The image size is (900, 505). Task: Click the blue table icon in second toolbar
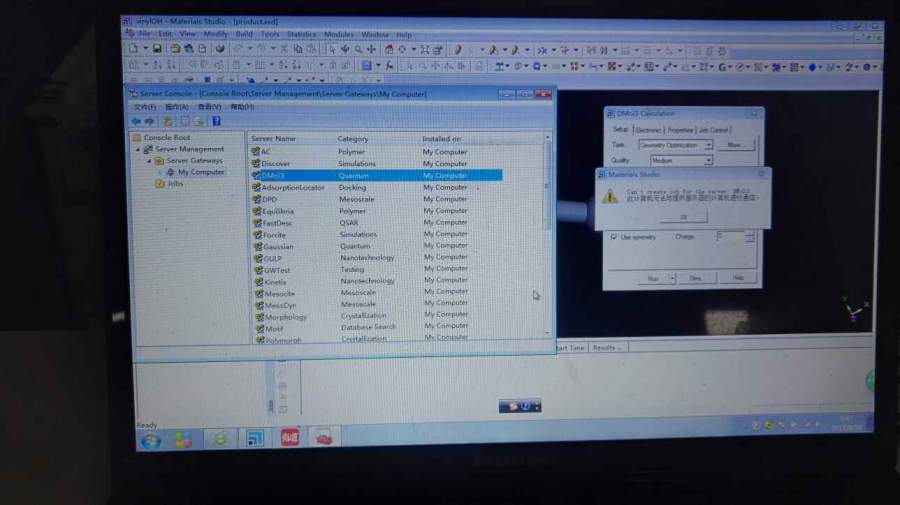pos(366,66)
